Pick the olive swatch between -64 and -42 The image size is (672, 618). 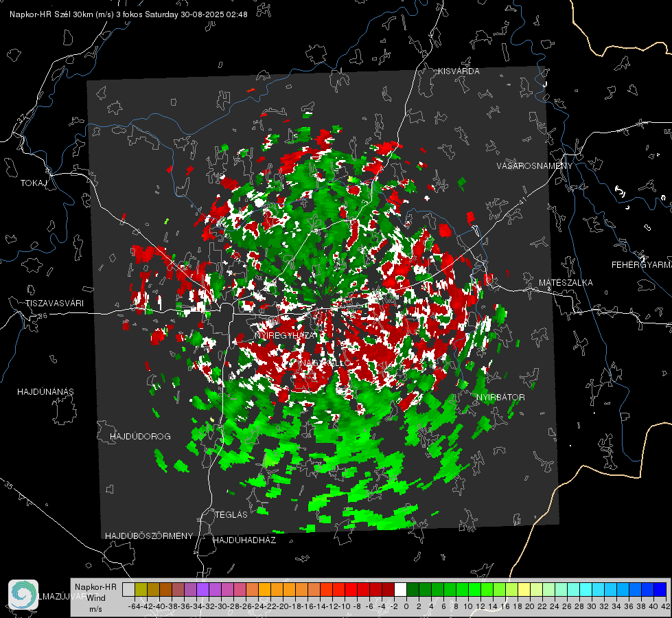[x=141, y=589]
